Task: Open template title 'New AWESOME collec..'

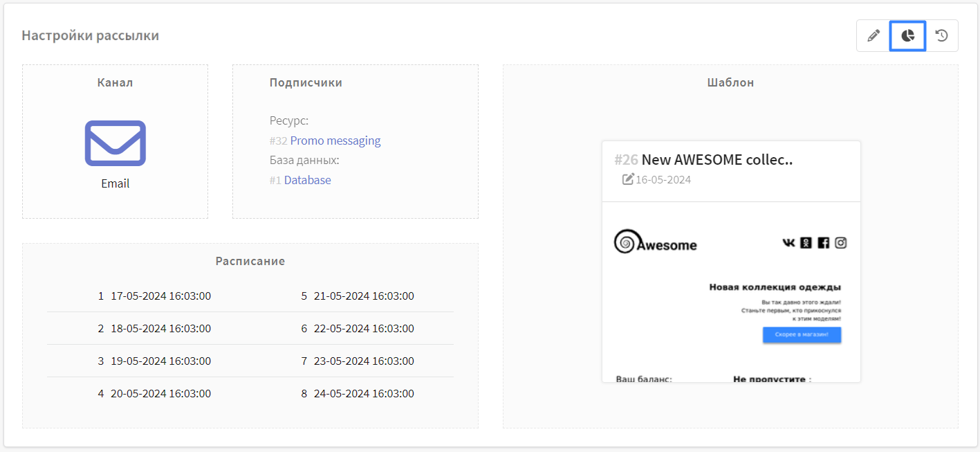Action: pyautogui.click(x=716, y=160)
